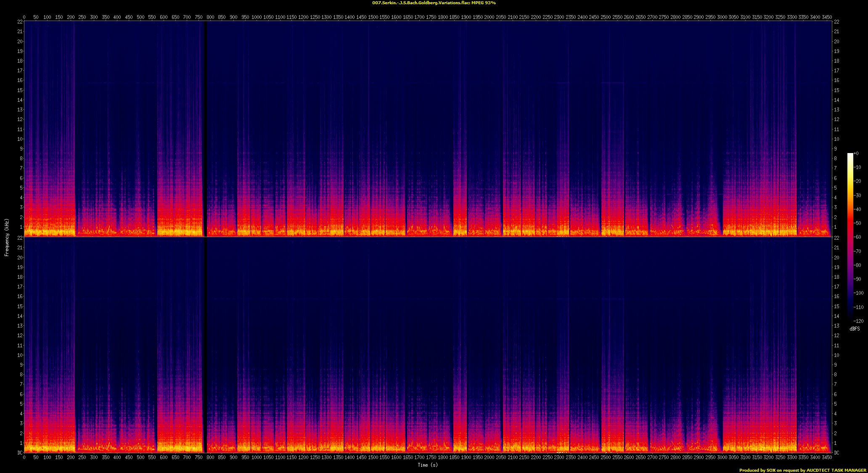
Task: Click the 10 kHz label on upper right axis
Action: tap(837, 139)
